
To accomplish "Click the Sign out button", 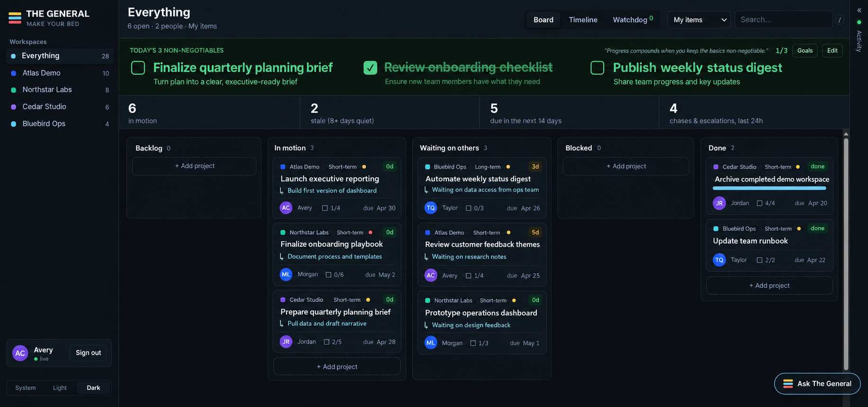I will click(x=89, y=353).
